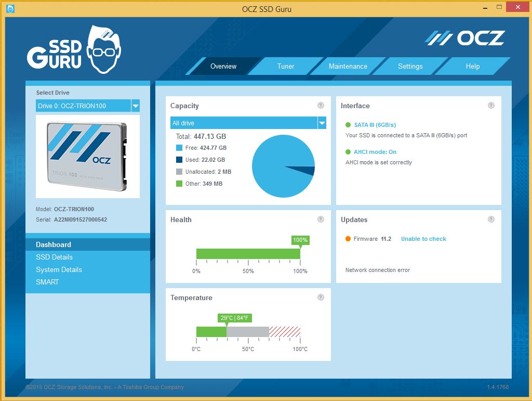This screenshot has width=532, height=401.
Task: Click the Free: 424.77 GB value
Action: (x=206, y=148)
